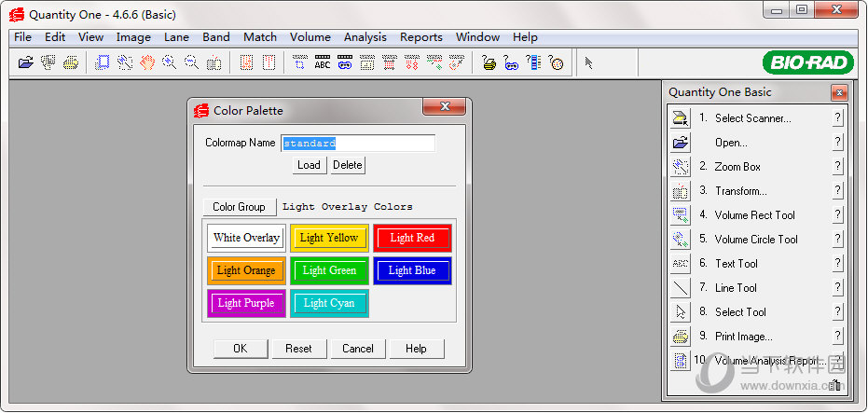
Task: Click the question mark printer help icon
Action: click(489, 62)
